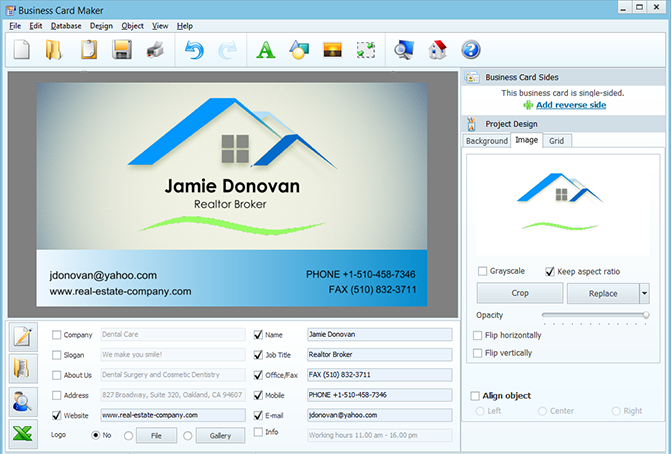
Task: Click the Crop button
Action: pyautogui.click(x=520, y=293)
